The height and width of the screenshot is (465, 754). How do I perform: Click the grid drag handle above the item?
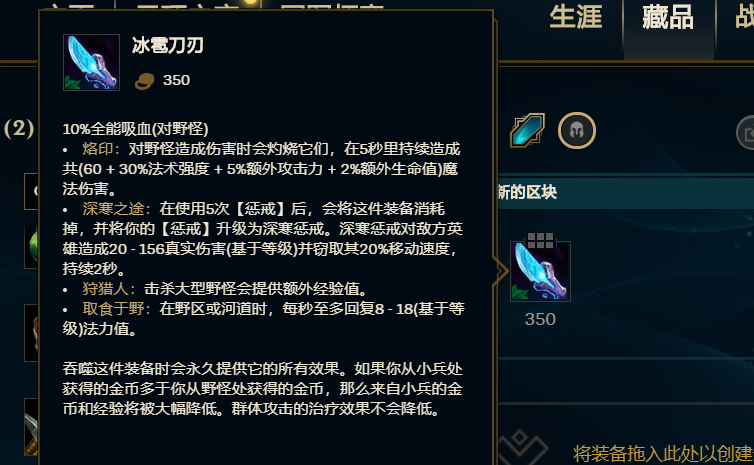pos(540,239)
